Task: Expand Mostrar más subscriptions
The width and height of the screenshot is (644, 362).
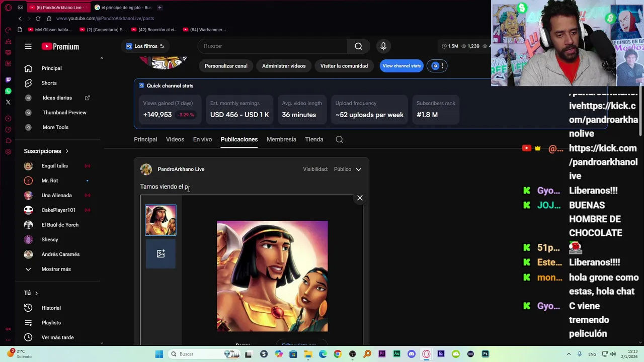Action: pos(56,269)
